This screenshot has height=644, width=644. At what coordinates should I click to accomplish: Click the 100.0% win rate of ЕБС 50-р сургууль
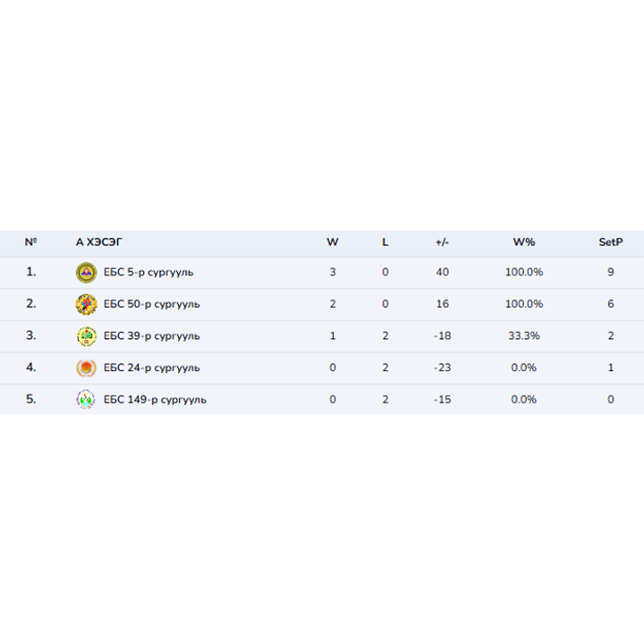[x=523, y=304]
